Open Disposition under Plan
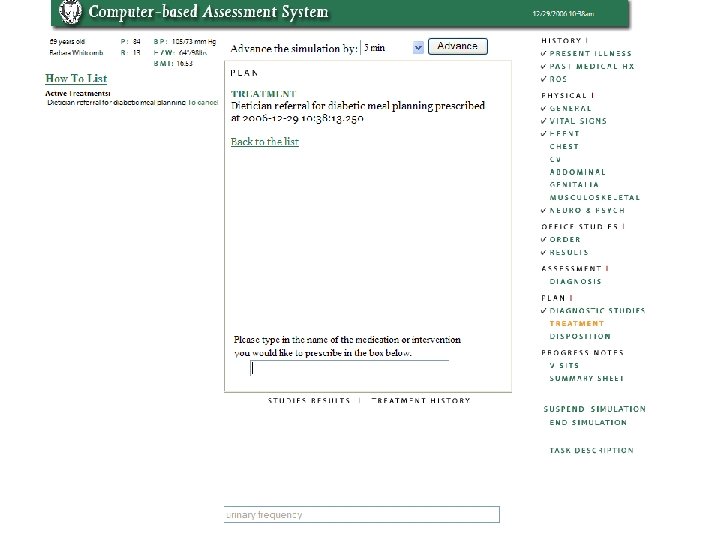 (x=580, y=337)
